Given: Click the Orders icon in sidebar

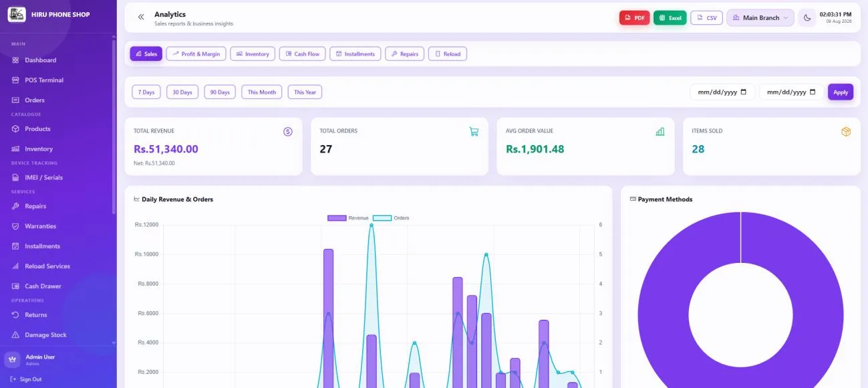Looking at the screenshot, I should pyautogui.click(x=15, y=100).
